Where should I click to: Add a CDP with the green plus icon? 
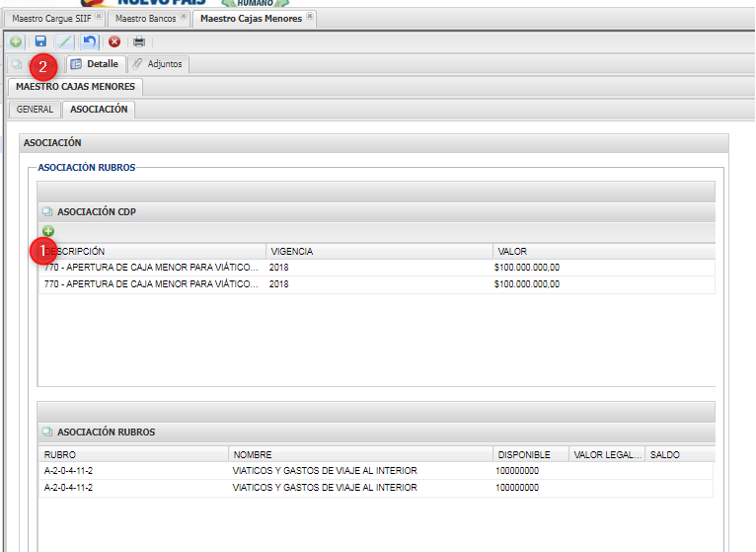coord(48,231)
